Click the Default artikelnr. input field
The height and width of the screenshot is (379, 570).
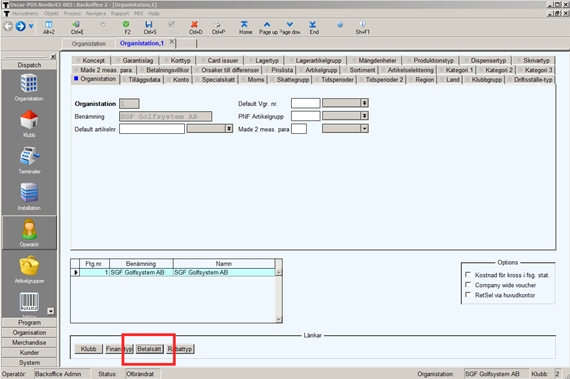152,129
